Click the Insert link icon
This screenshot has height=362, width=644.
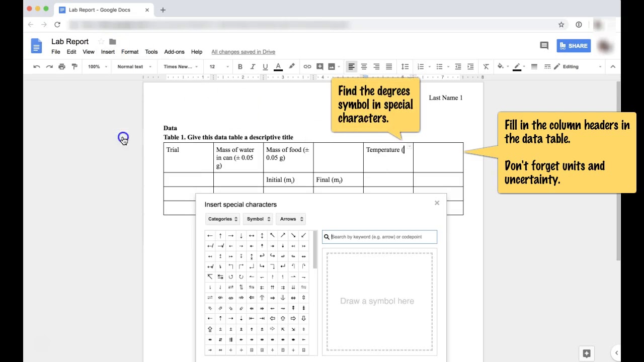click(x=307, y=66)
